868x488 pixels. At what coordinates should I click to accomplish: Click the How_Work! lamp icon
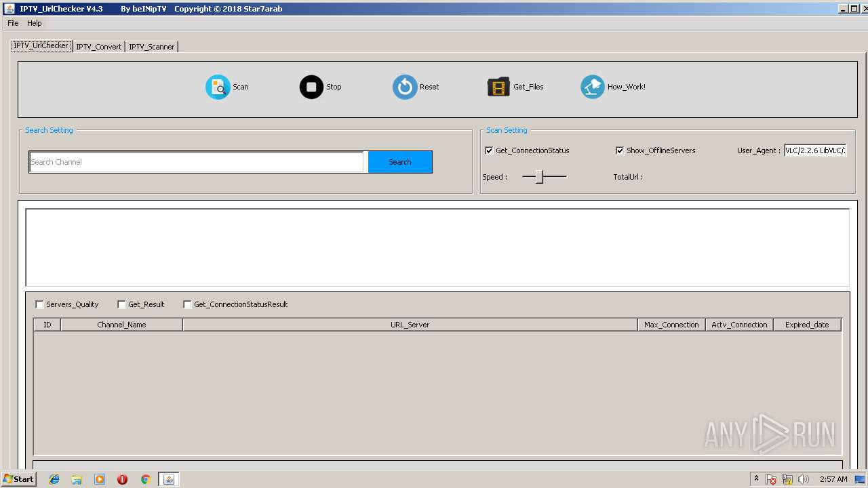pos(592,87)
